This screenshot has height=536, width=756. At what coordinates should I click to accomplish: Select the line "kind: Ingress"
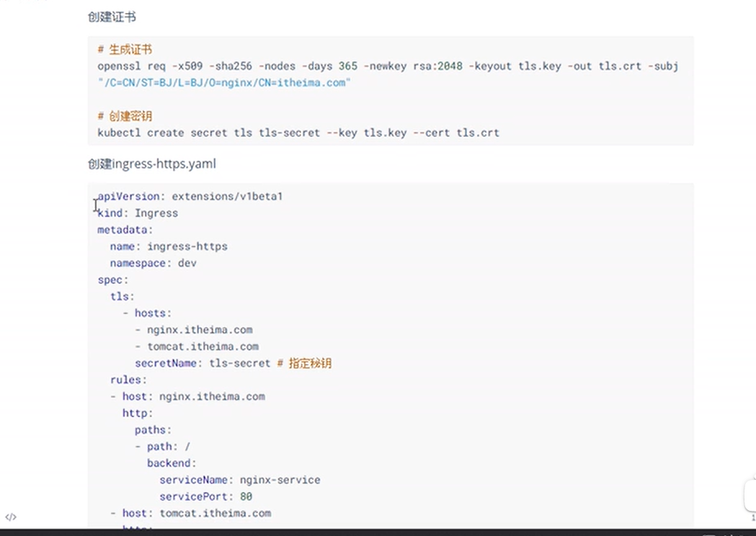coord(138,213)
